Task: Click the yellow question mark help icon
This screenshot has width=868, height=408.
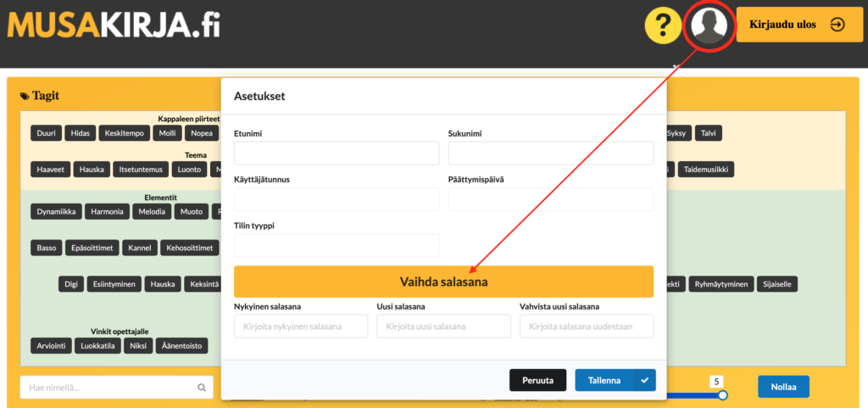Action: pyautogui.click(x=663, y=25)
